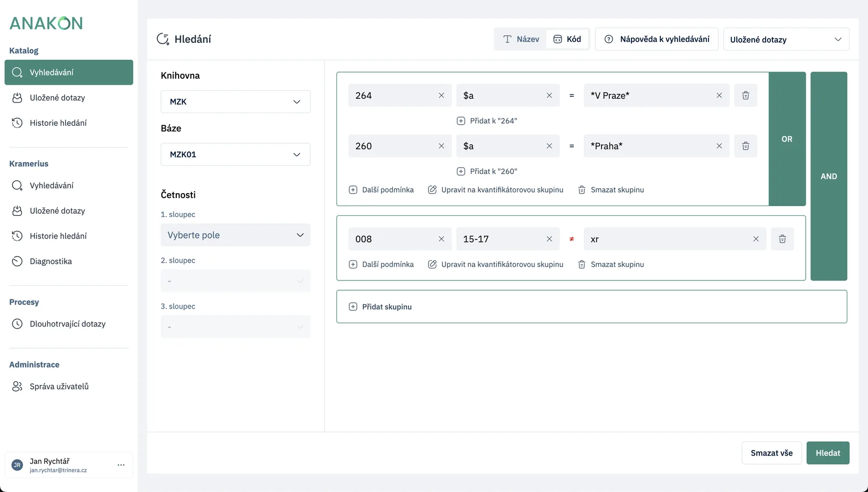Viewport: 868px width, 492px height.
Task: Switch the AND operator between groups
Action: 829,176
